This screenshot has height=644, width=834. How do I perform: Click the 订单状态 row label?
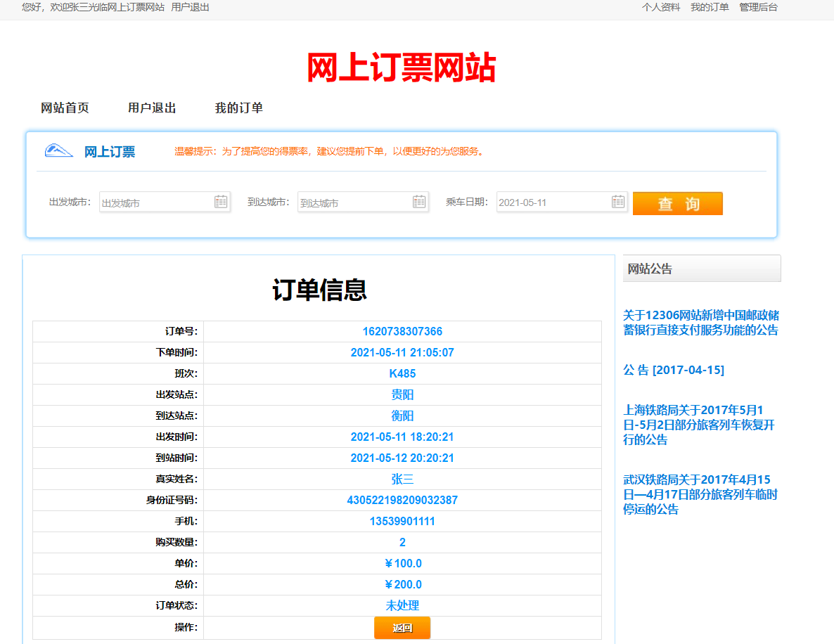click(x=177, y=606)
